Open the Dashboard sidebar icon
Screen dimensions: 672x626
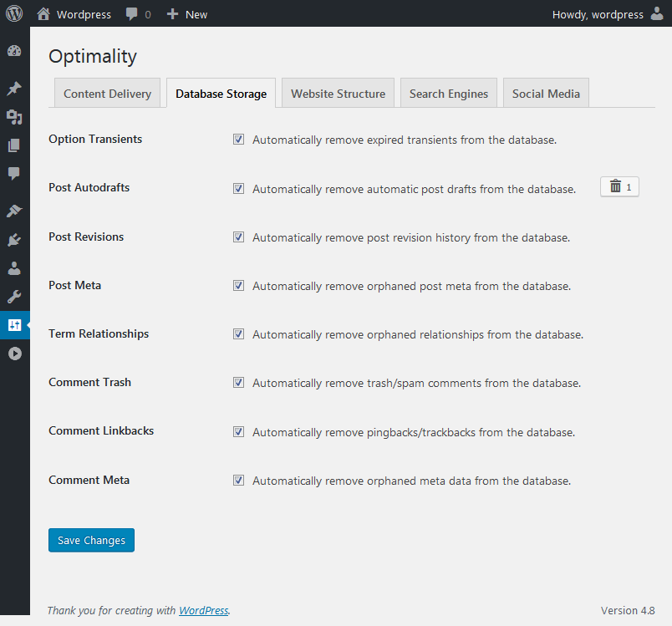[x=14, y=51]
